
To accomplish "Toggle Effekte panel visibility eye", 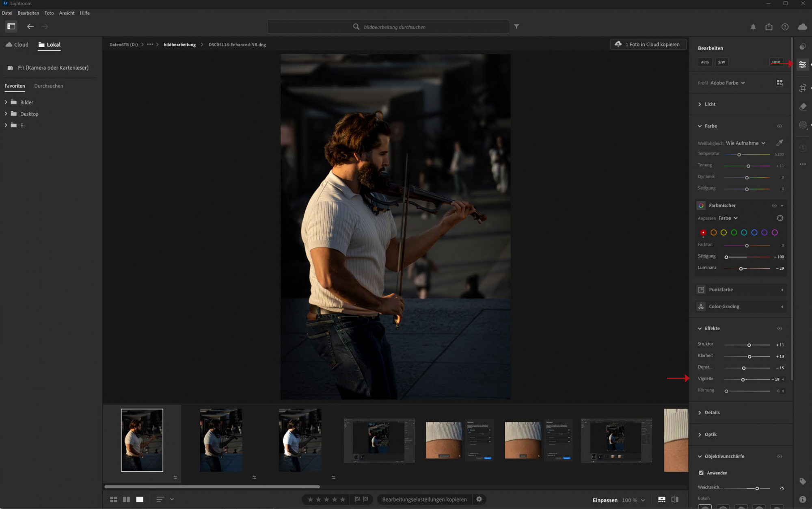I will [x=780, y=328].
